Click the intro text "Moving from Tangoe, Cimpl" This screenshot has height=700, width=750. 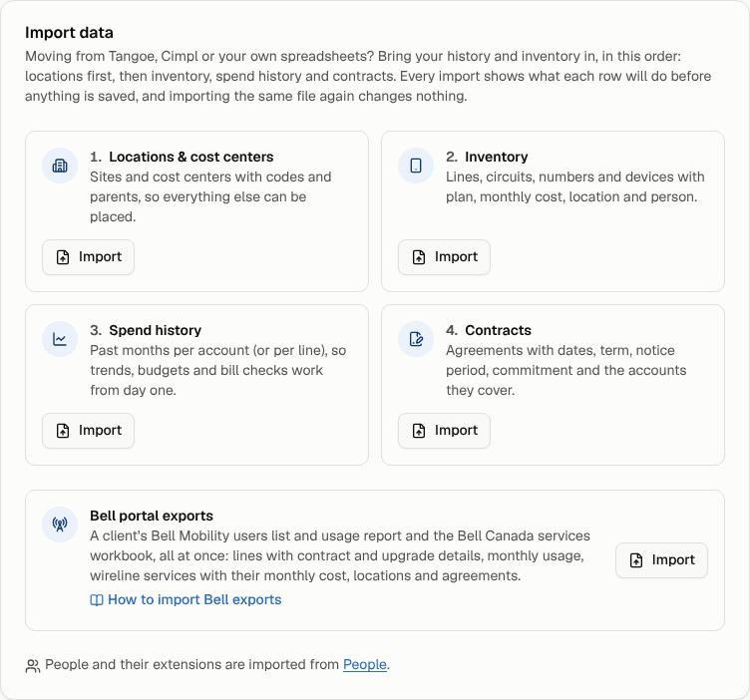point(368,76)
